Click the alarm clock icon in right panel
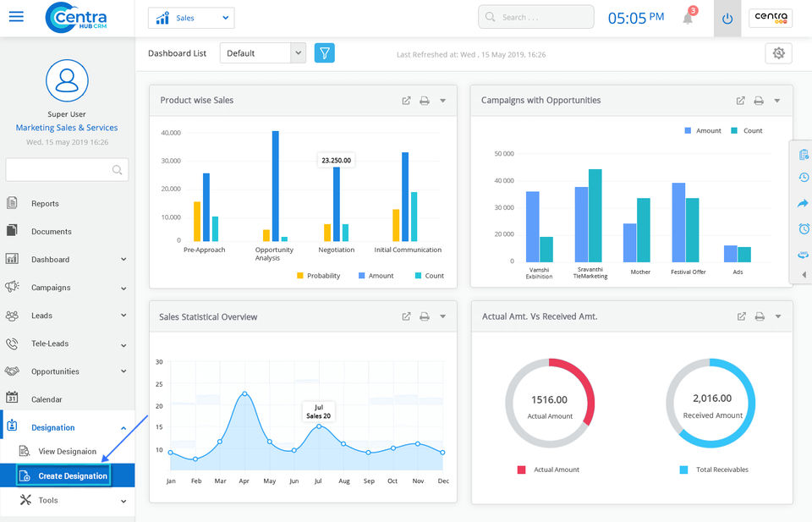Screen dimensions: 812x522 click(x=804, y=228)
